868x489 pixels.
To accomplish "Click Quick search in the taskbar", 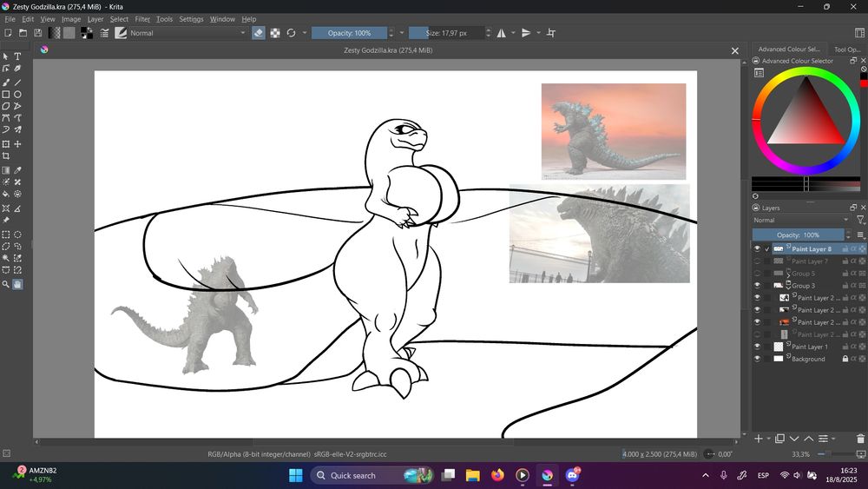I will click(353, 475).
